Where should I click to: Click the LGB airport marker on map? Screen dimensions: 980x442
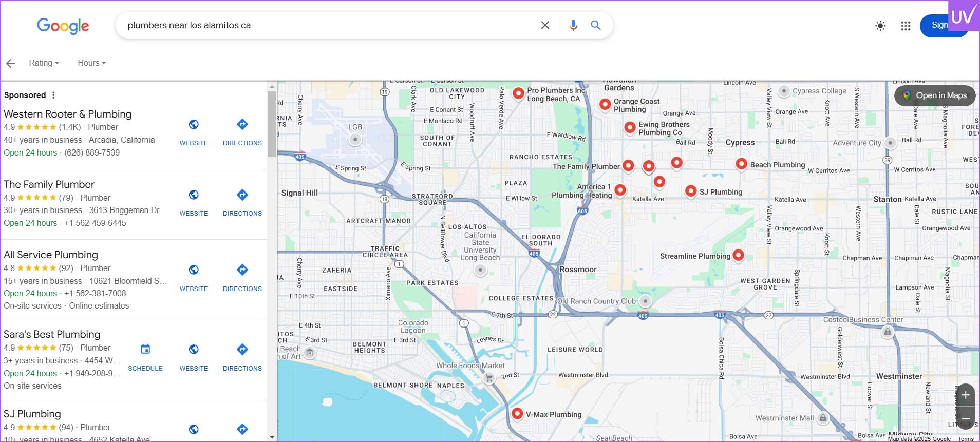(x=355, y=139)
